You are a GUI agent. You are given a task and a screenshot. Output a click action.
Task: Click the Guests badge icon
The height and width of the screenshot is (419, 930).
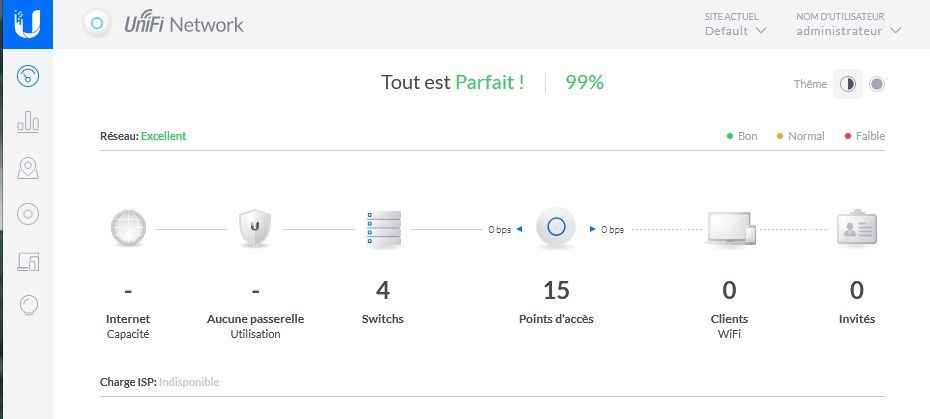[856, 229]
